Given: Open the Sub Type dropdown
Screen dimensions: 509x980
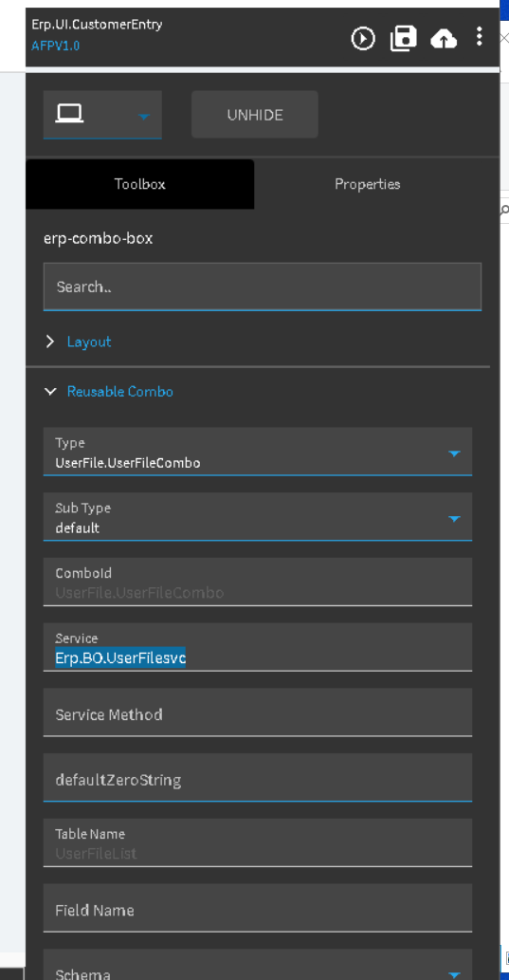Looking at the screenshot, I should [257, 517].
